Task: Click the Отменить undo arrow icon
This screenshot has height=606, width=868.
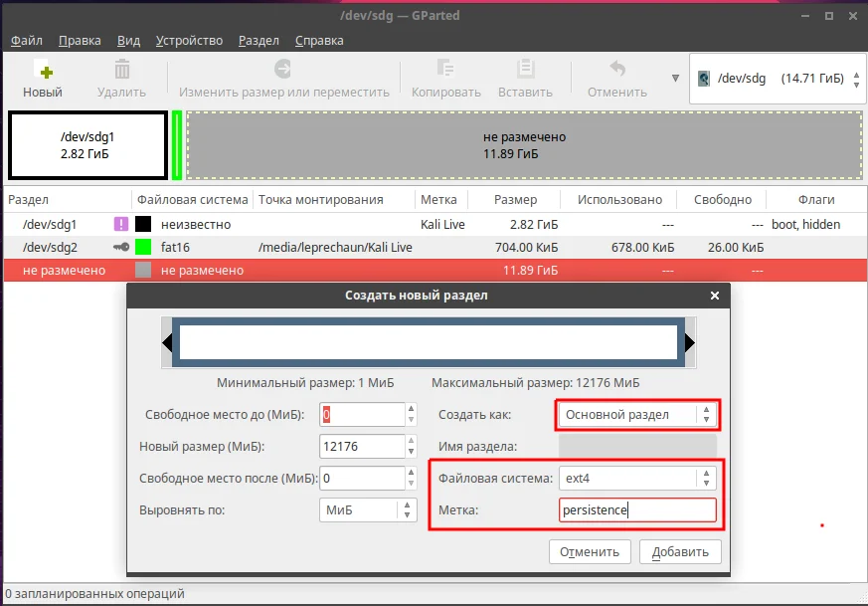Action: 617,69
